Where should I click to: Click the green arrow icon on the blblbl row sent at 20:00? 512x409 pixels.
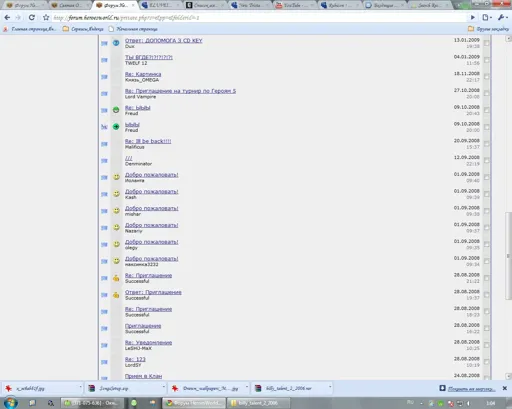(116, 127)
